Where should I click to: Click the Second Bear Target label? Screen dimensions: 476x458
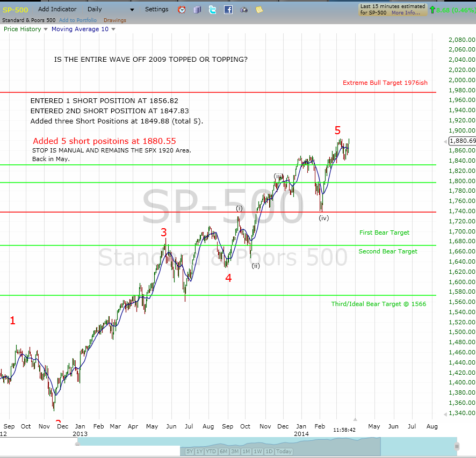388,251
